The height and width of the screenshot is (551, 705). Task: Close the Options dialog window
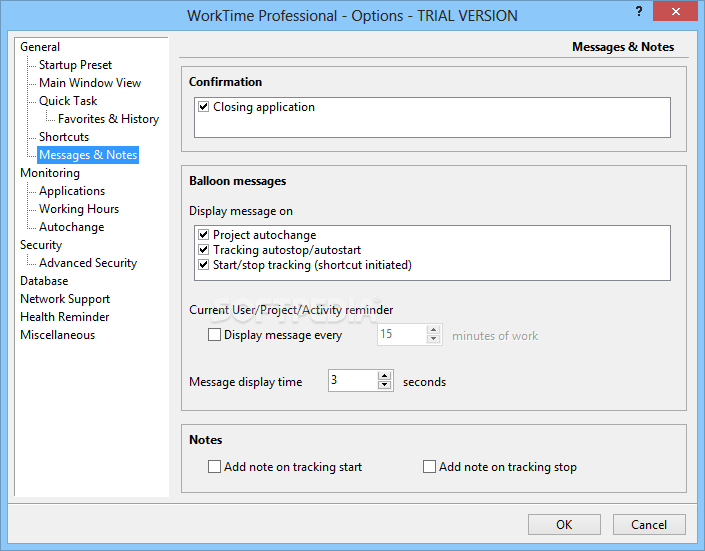[675, 12]
